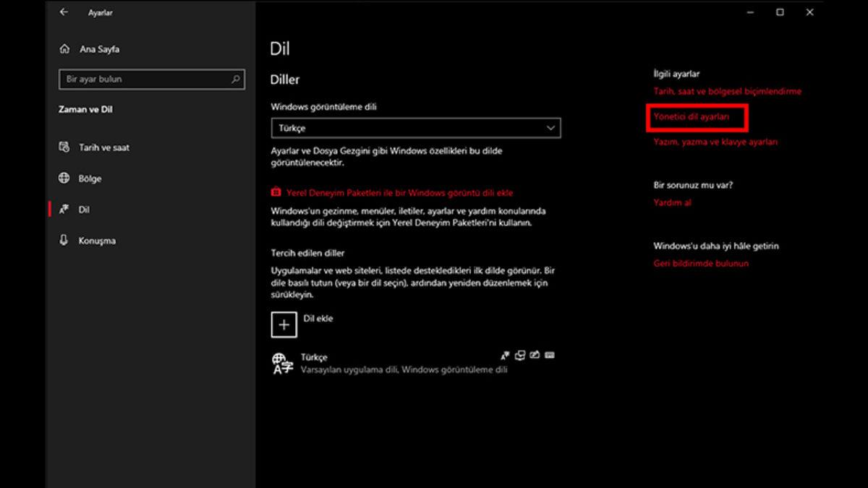Click the app language icon for Türkçe
Image resolution: width=868 pixels, height=488 pixels.
[x=519, y=355]
